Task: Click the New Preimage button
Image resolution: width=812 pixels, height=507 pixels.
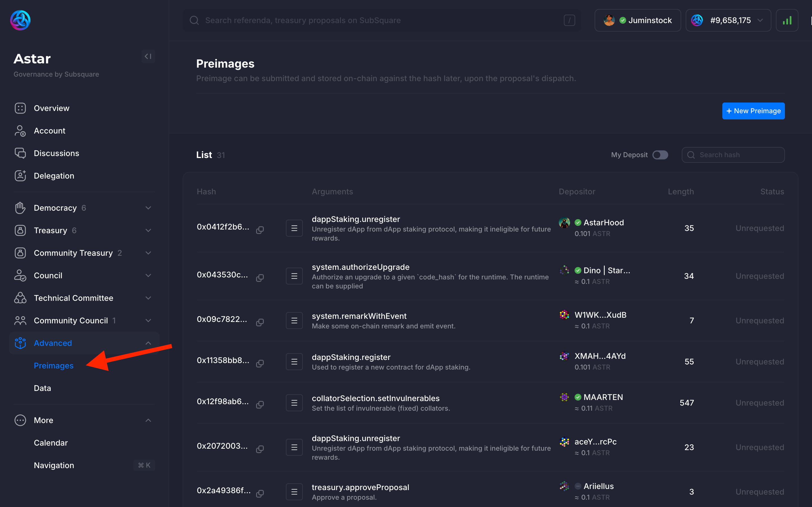Action: (753, 111)
